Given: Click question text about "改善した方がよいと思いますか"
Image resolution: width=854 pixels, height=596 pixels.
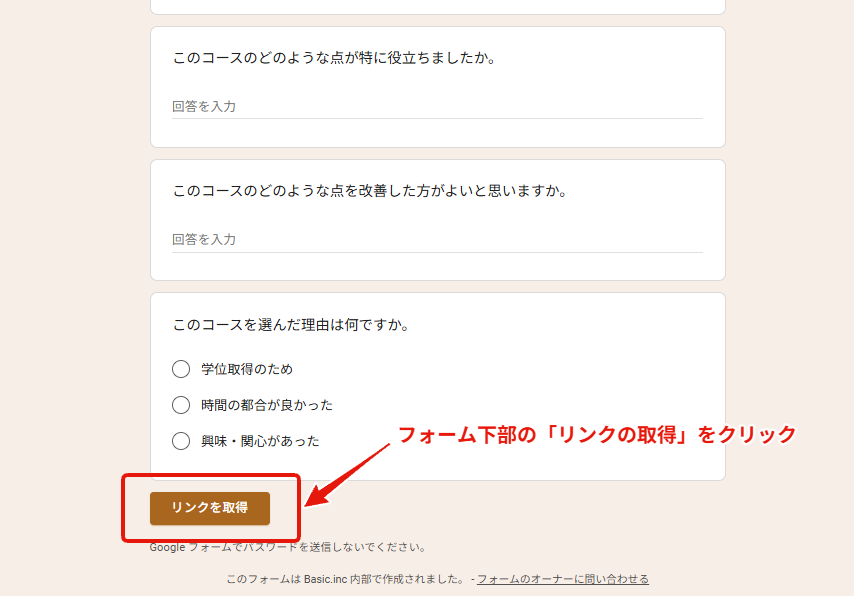Looking at the screenshot, I should click(370, 191).
